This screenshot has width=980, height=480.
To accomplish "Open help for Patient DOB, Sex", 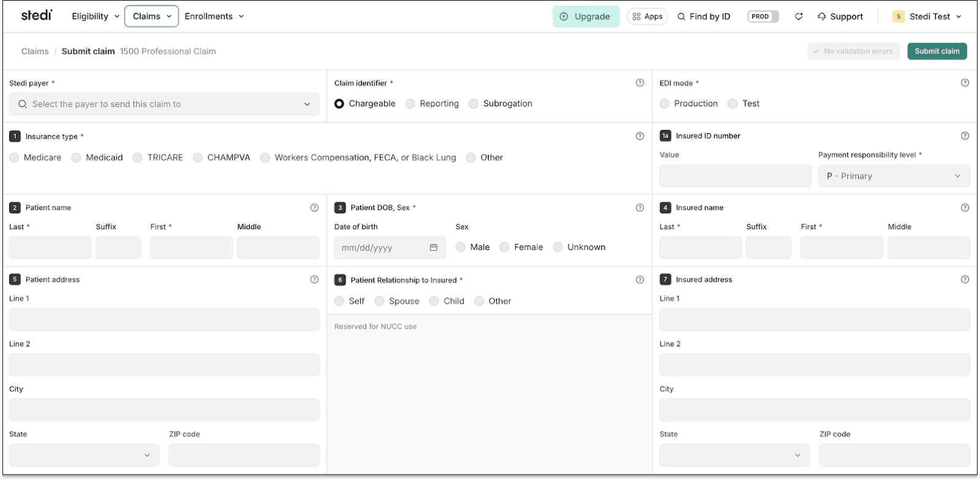I will [x=640, y=208].
